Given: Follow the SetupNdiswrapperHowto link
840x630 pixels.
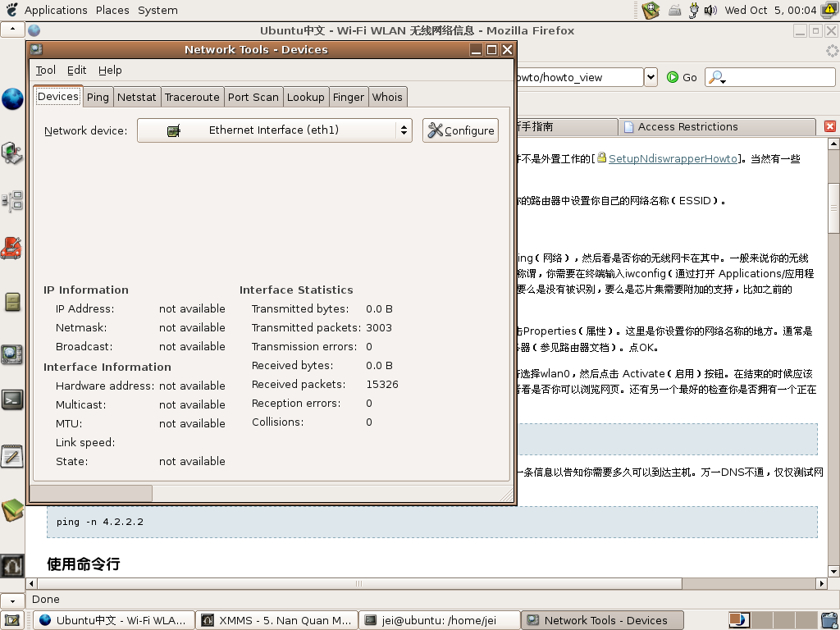Looking at the screenshot, I should coord(673,158).
